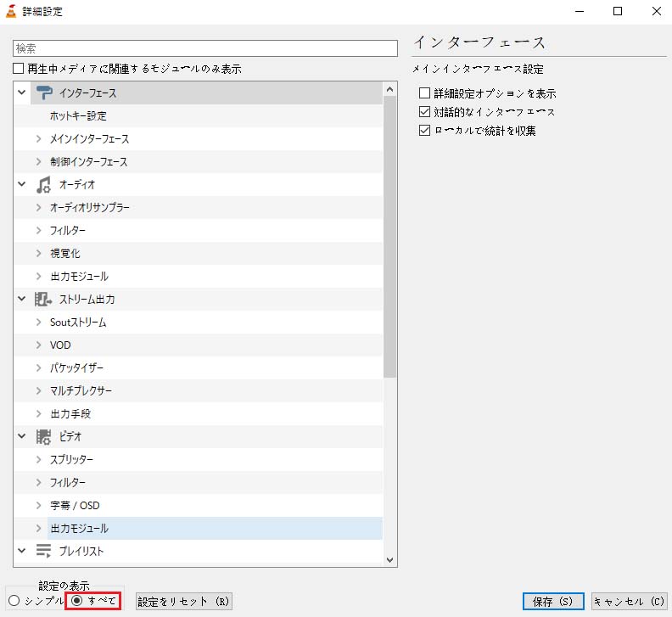
Task: Expand the Soutストリーム node
Action: tap(38, 322)
